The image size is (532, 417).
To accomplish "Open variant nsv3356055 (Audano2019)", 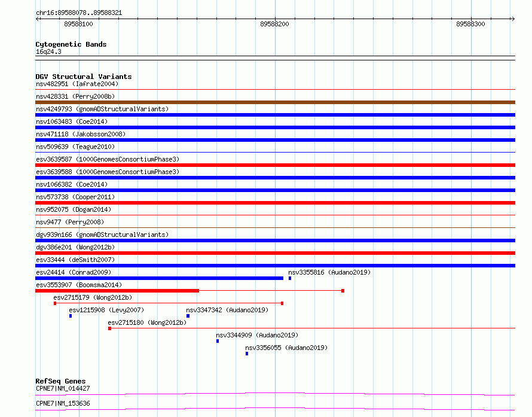I will [286, 348].
